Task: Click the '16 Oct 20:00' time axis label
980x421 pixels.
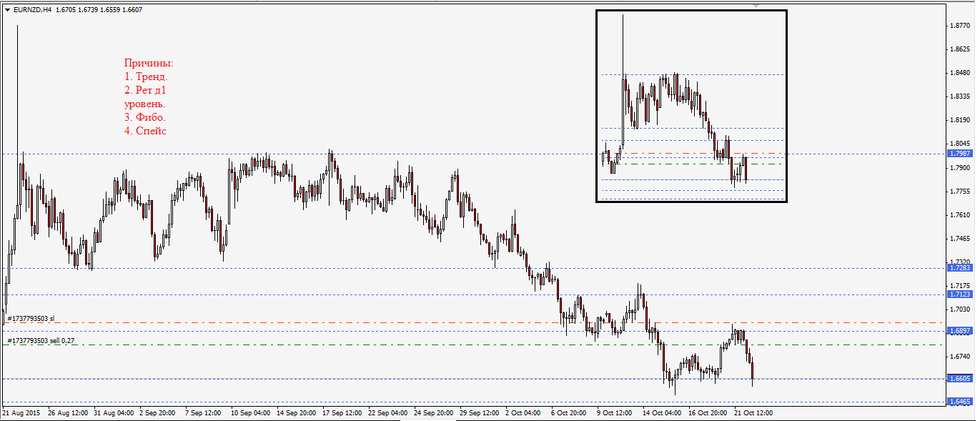Action: [x=708, y=413]
